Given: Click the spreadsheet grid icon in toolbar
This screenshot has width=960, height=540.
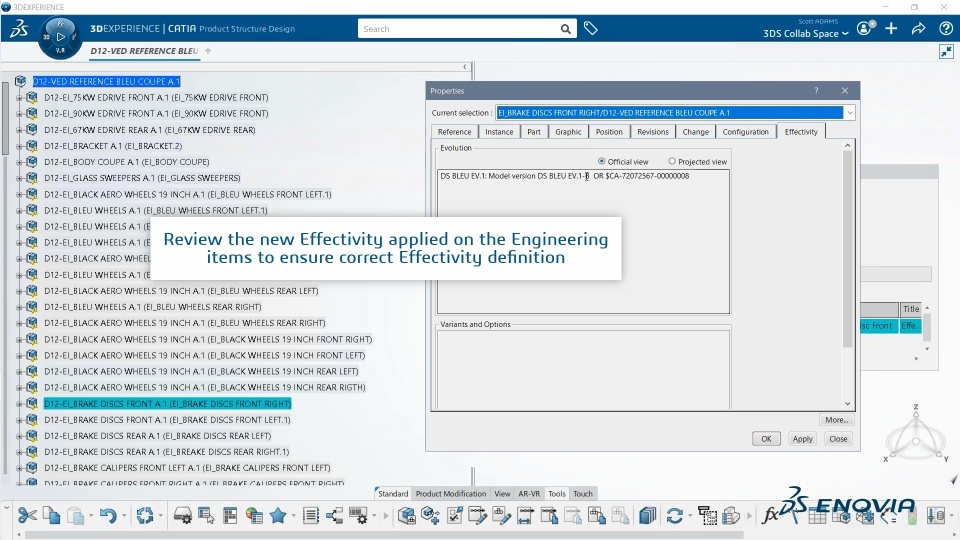Looking at the screenshot, I should (x=817, y=516).
